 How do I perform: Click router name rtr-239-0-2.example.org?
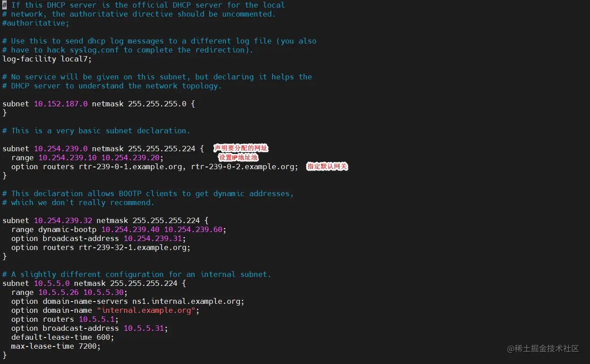pos(242,167)
